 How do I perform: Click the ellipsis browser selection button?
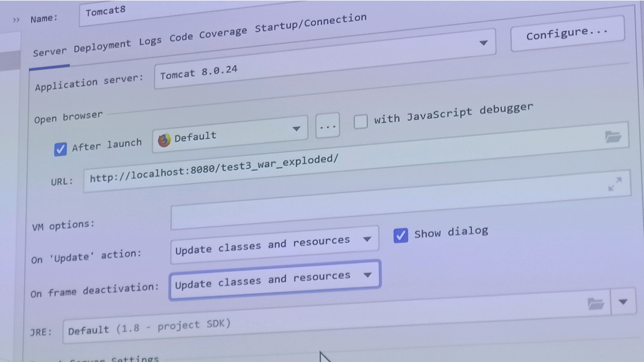click(327, 126)
